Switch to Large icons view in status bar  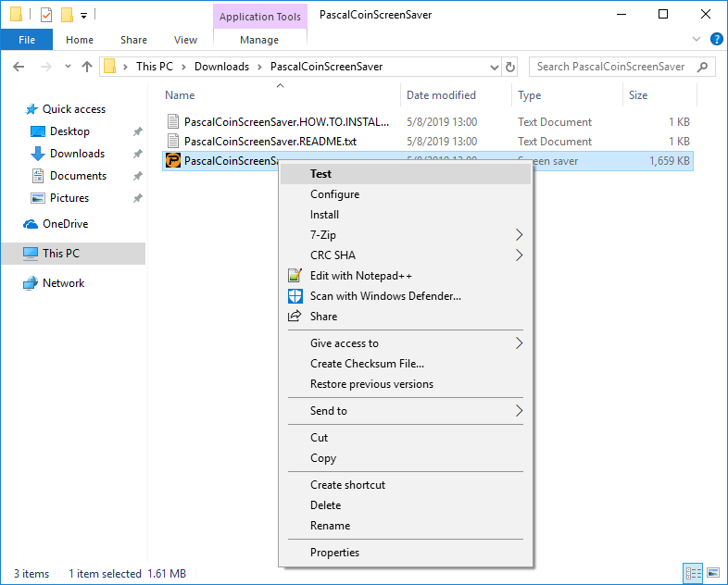click(x=713, y=573)
